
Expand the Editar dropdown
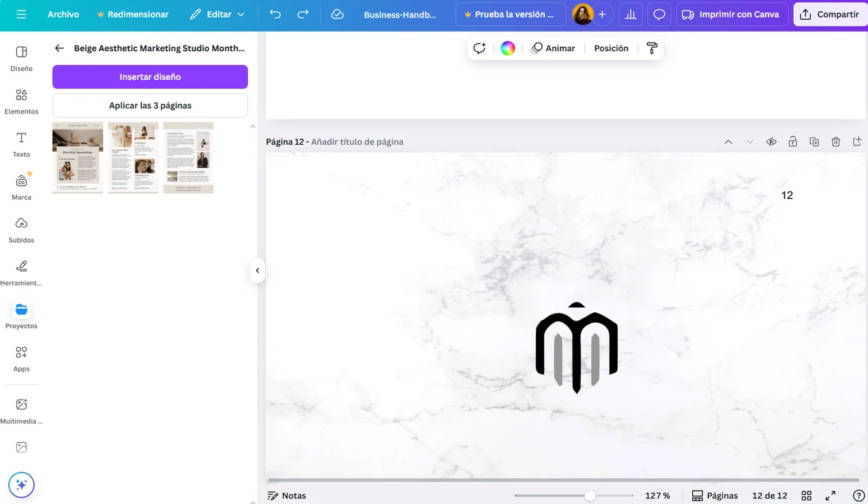tap(217, 14)
